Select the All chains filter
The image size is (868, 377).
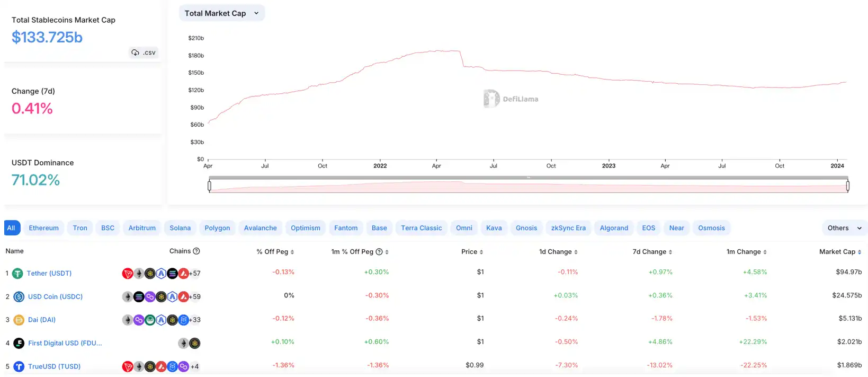click(11, 228)
